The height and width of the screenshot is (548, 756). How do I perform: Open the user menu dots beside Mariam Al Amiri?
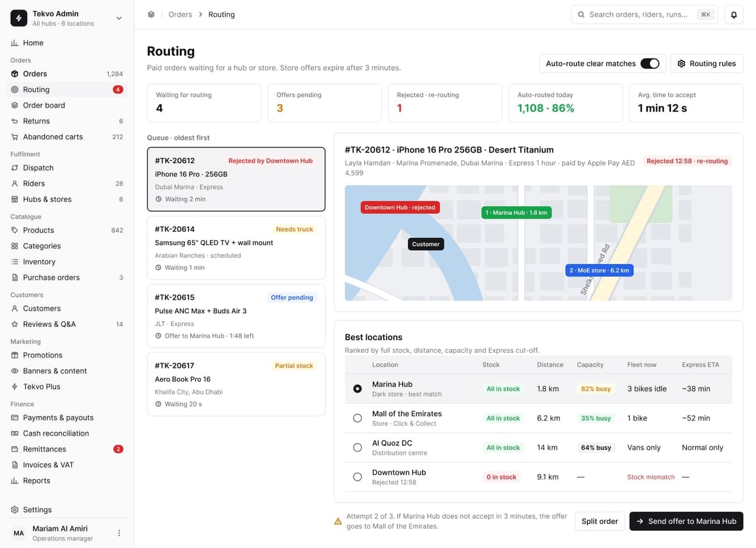(119, 533)
